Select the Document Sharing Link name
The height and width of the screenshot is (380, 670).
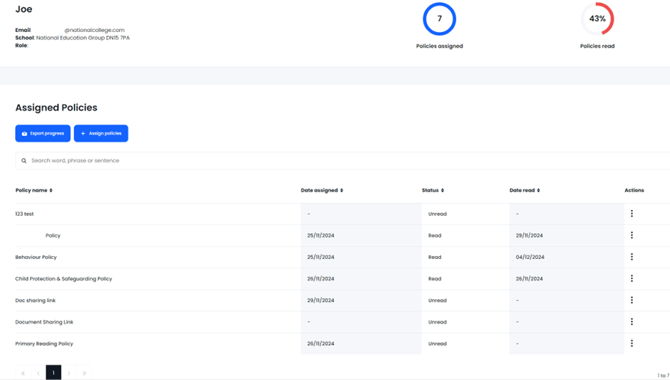point(44,322)
